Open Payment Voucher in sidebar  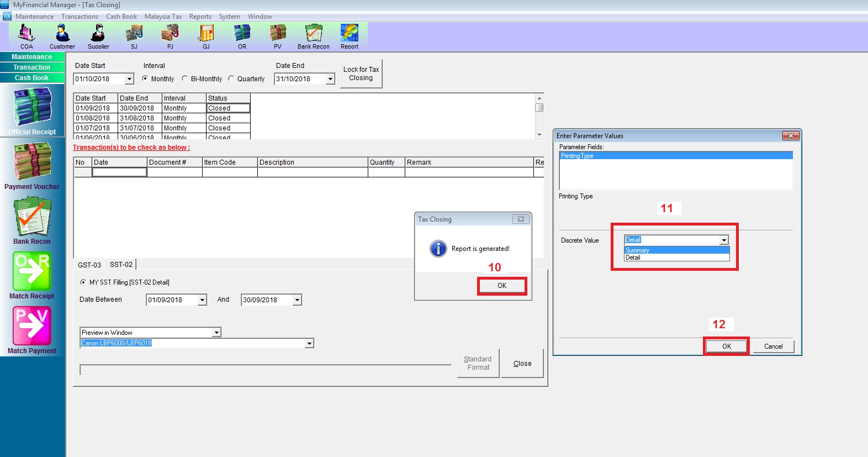32,165
